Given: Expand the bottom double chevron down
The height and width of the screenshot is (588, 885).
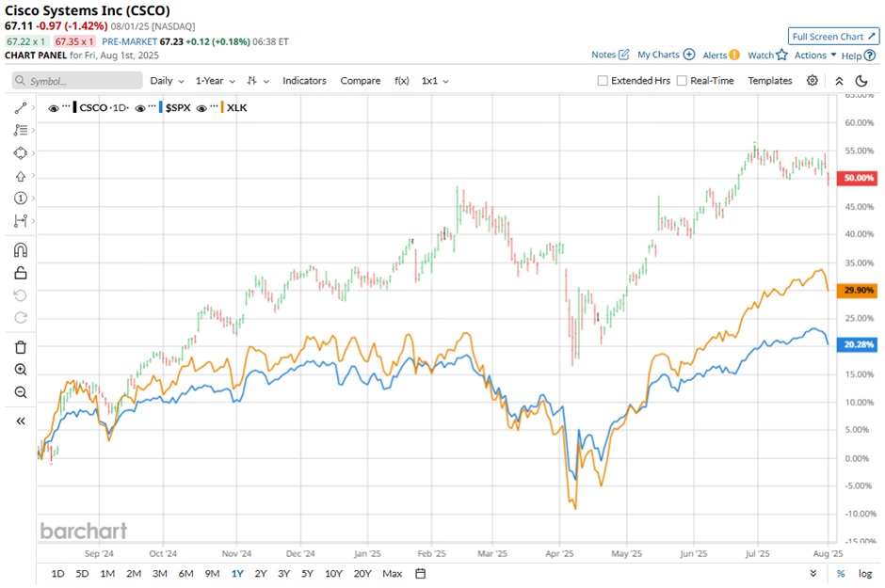Looking at the screenshot, I should pos(813,573).
